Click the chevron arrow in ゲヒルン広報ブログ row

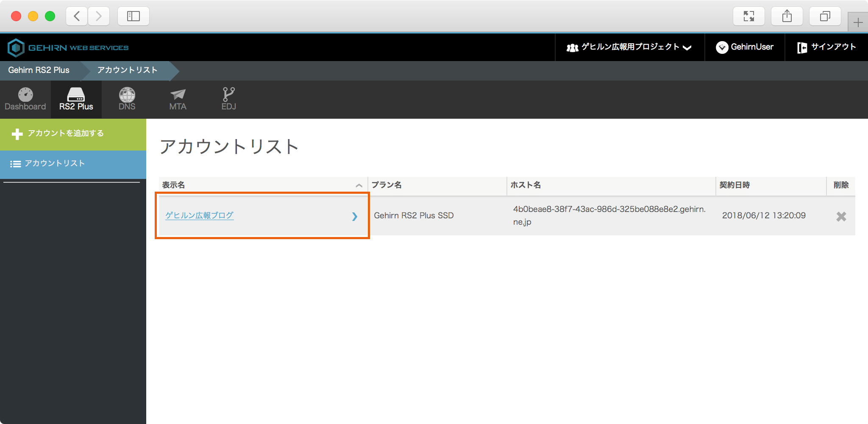354,217
